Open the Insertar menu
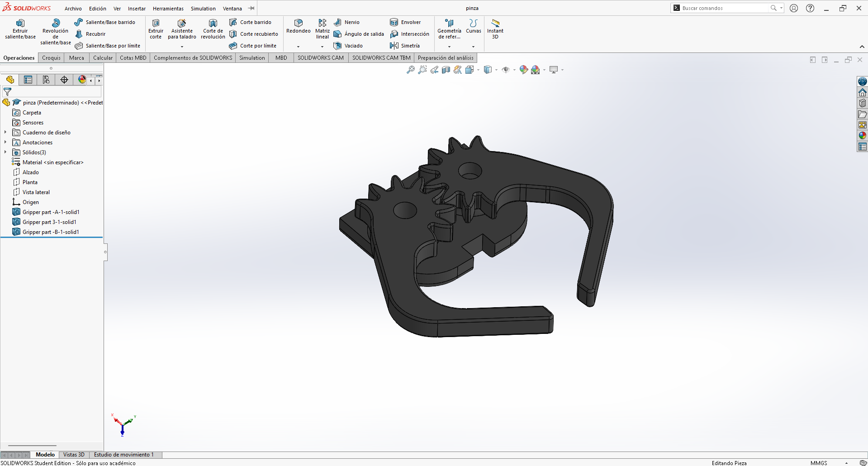The image size is (868, 466). click(x=137, y=9)
